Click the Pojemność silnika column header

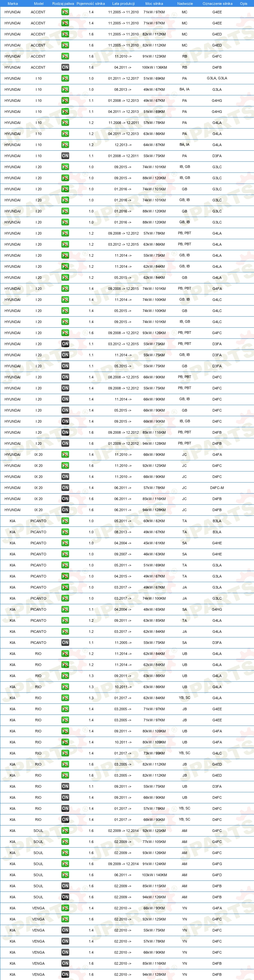91,4
